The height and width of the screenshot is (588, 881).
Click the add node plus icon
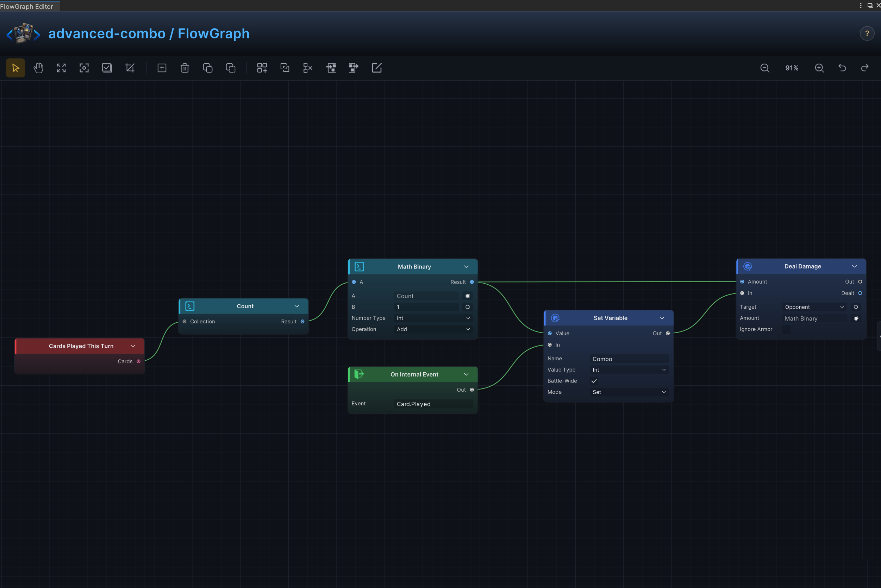pos(162,68)
